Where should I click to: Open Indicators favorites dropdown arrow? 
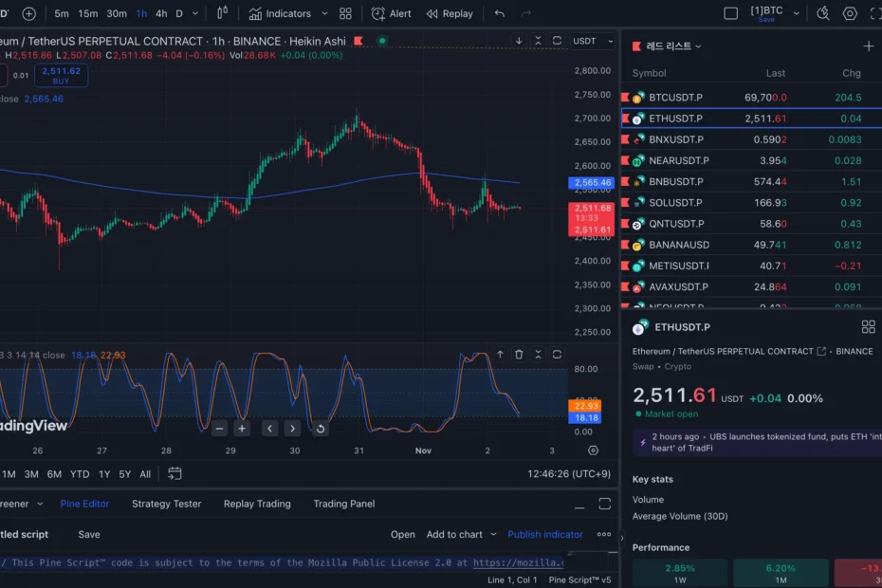(x=324, y=13)
